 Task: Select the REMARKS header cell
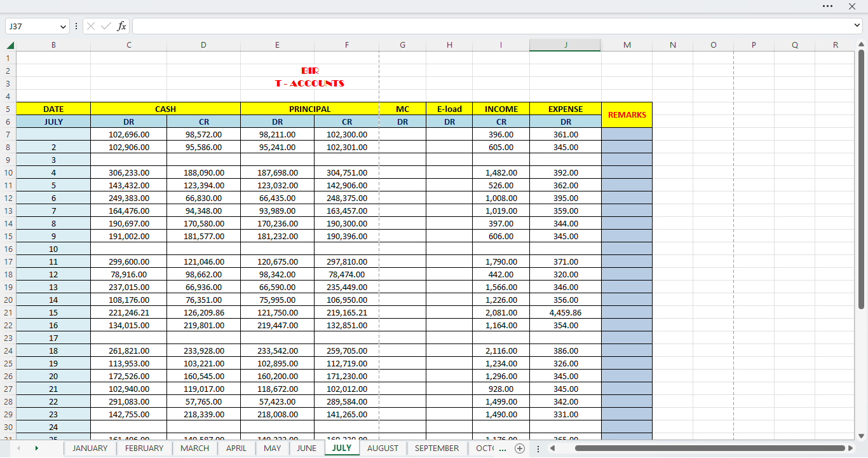(x=627, y=115)
